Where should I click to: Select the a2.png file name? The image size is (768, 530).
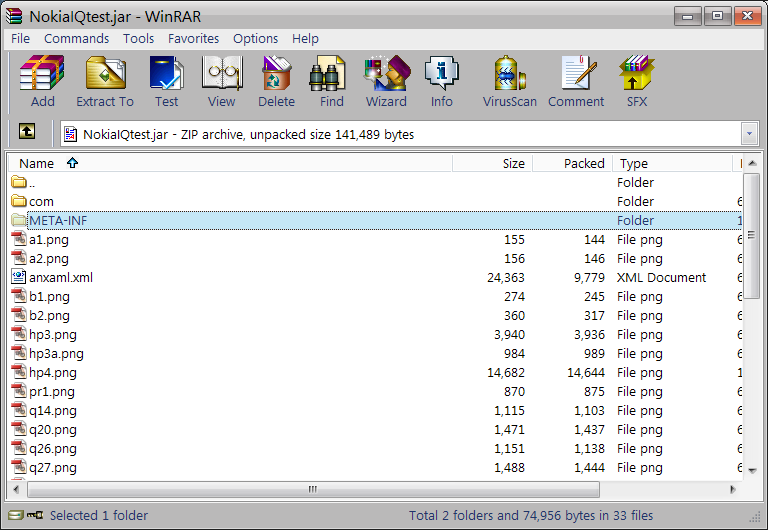(x=49, y=259)
